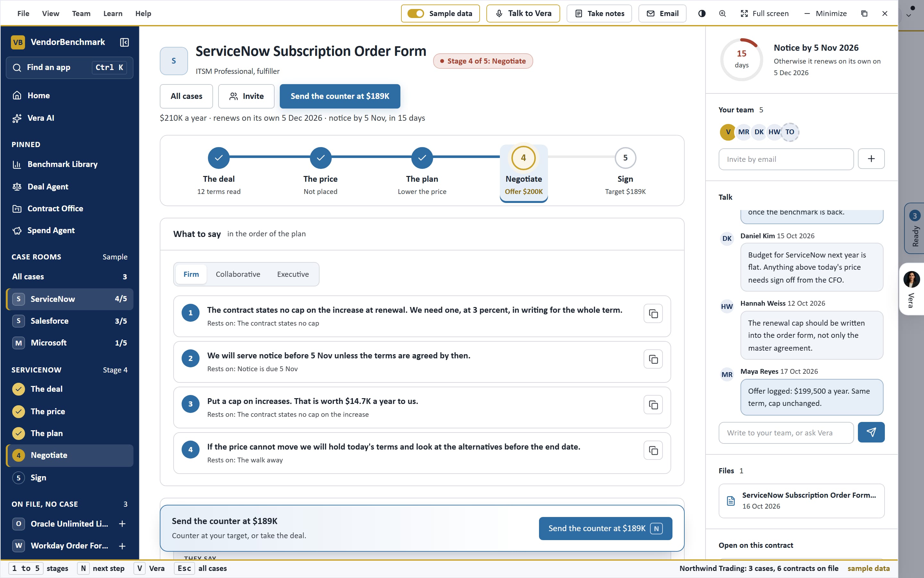This screenshot has height=578, width=924.
Task: Select the Salesforce case room
Action: [70, 321]
